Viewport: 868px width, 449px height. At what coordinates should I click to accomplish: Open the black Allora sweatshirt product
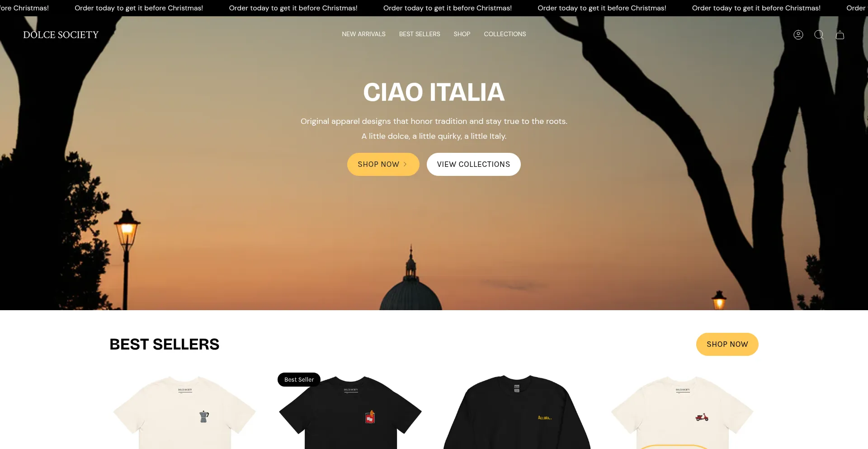(x=517, y=411)
